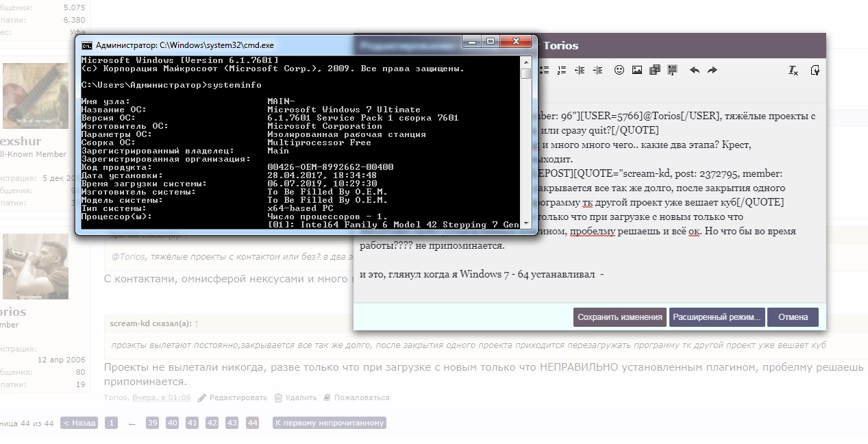Go to page 42 in the pagination
This screenshot has height=444, width=868.
[212, 423]
